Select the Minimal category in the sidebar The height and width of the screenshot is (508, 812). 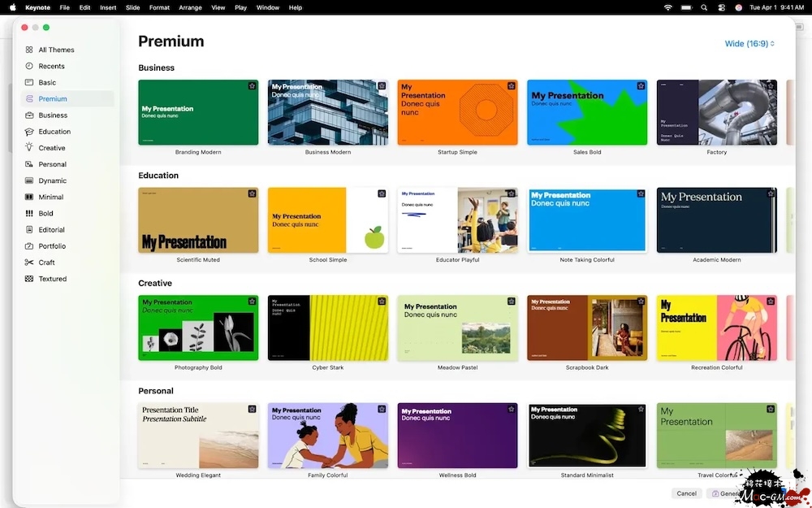[51, 197]
